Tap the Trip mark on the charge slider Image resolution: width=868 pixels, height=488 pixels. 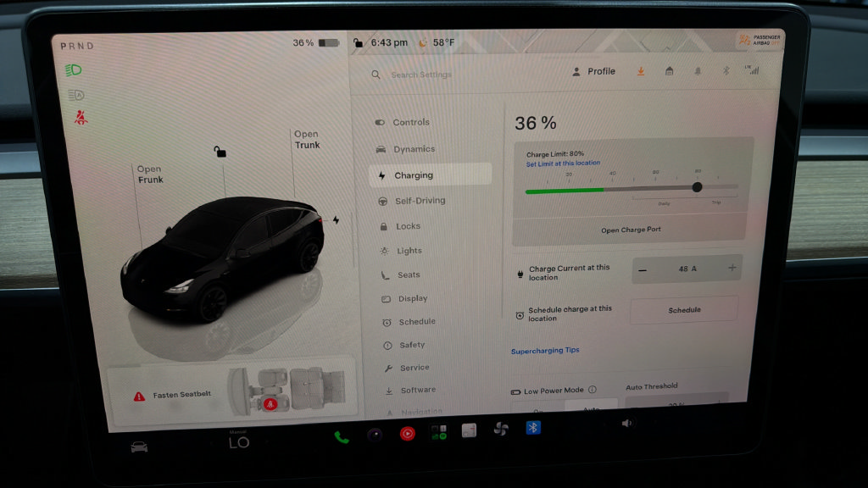[716, 202]
